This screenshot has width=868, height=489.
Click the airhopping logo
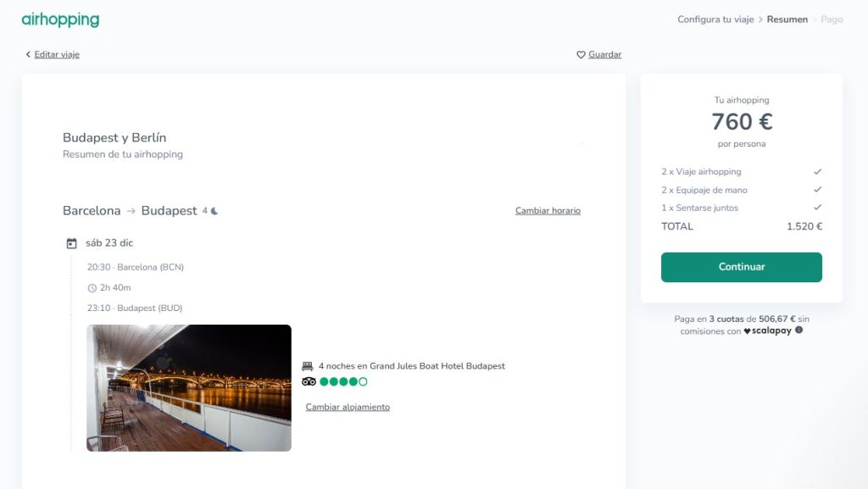[60, 19]
